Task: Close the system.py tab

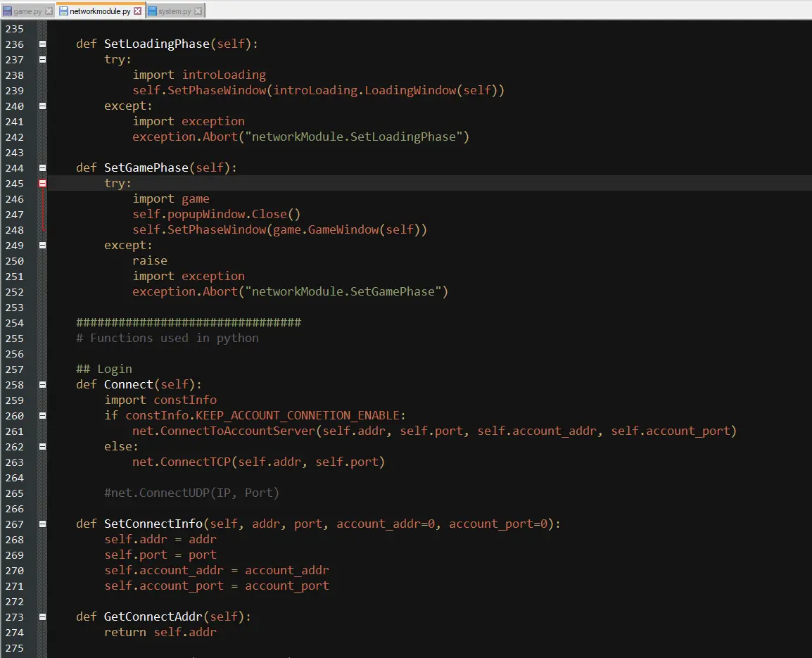Action: point(198,11)
